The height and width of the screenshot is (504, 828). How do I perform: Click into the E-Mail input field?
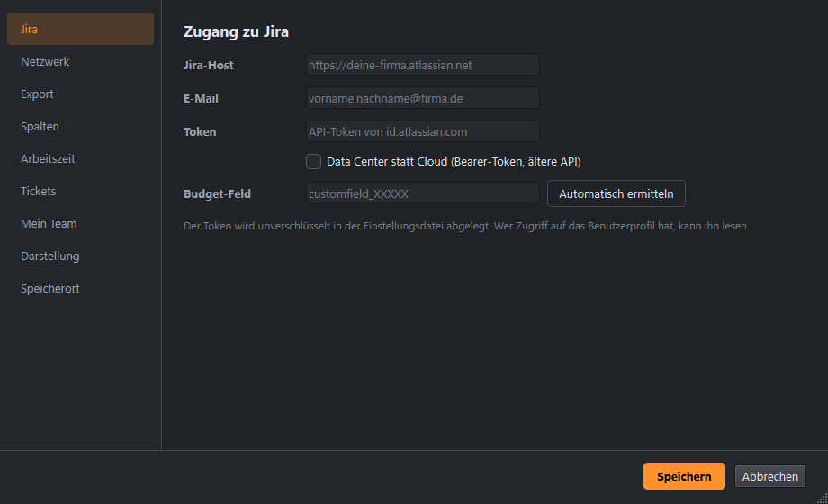pyautogui.click(x=422, y=98)
